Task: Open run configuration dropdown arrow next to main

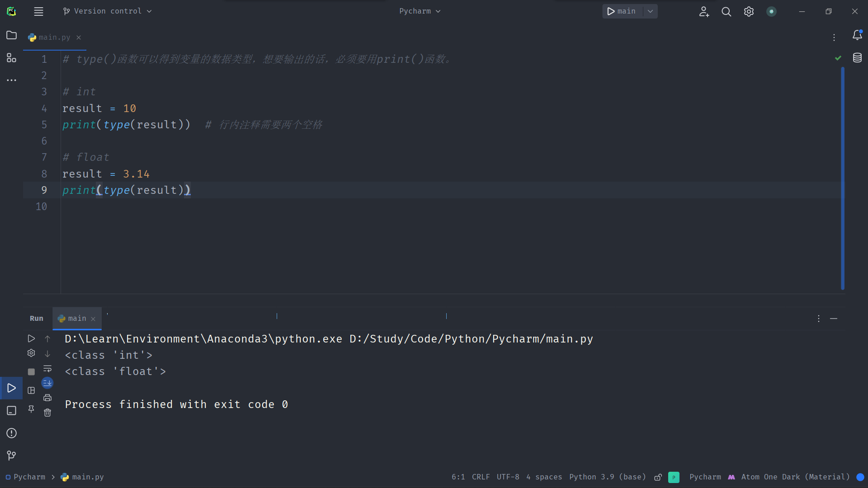Action: click(x=650, y=11)
